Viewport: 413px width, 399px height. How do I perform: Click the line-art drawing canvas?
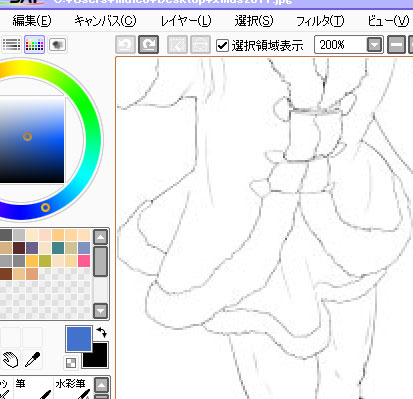click(x=264, y=228)
